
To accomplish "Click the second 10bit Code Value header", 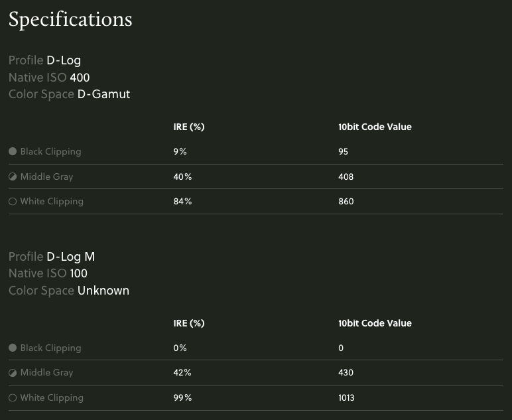I will (375, 323).
